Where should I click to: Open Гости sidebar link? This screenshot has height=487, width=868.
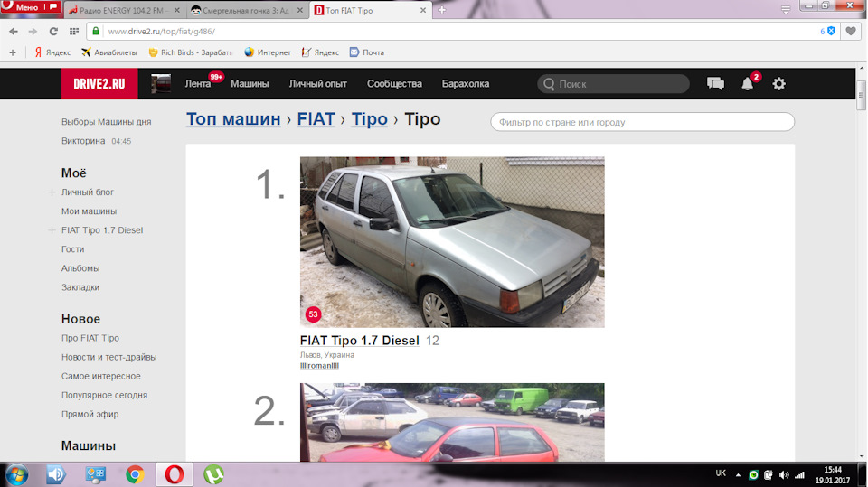tap(73, 249)
